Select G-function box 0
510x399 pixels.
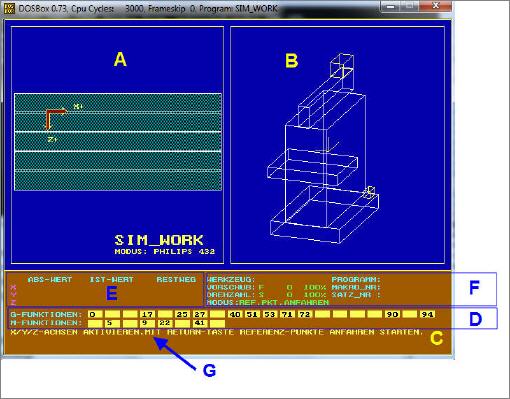click(x=95, y=314)
